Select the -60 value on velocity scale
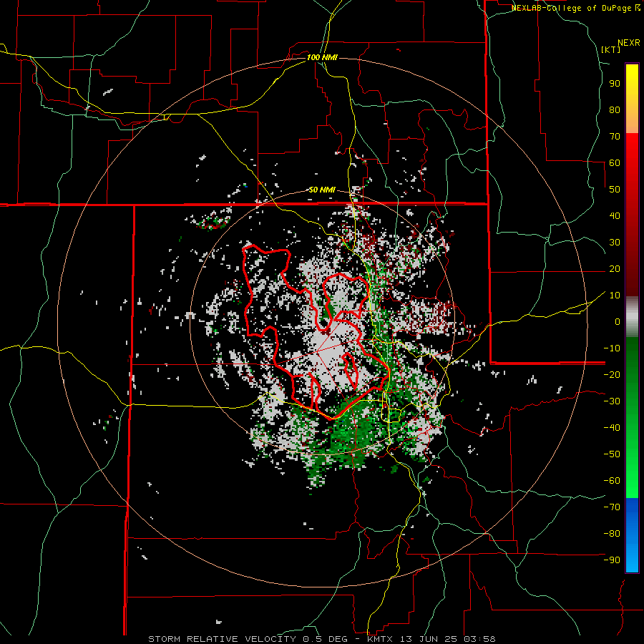The height and width of the screenshot is (644, 644). [612, 481]
